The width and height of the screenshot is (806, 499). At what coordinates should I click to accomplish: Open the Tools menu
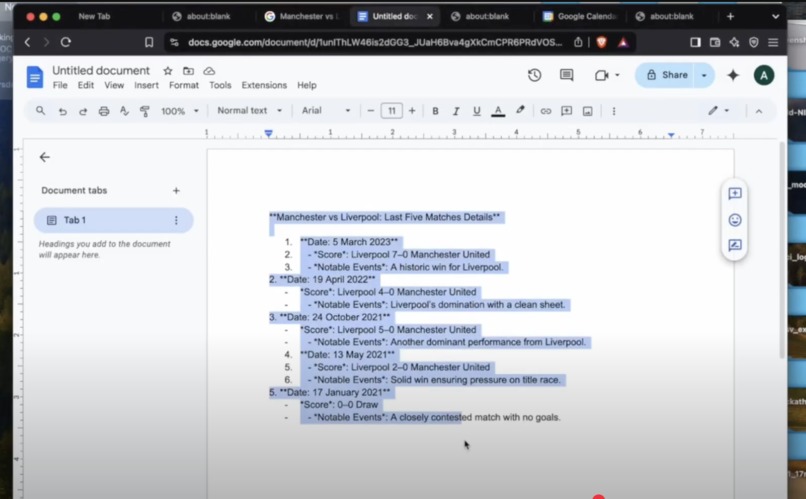pyautogui.click(x=220, y=85)
